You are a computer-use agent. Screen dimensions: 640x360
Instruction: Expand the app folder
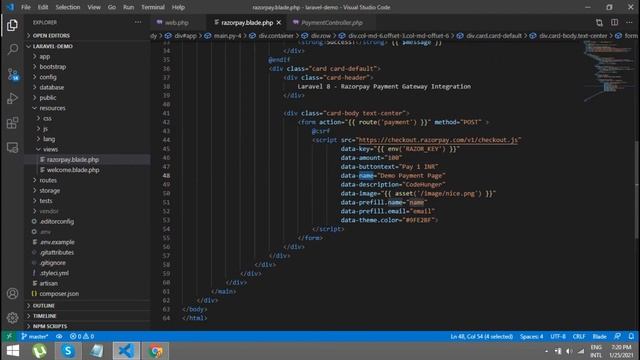44,56
